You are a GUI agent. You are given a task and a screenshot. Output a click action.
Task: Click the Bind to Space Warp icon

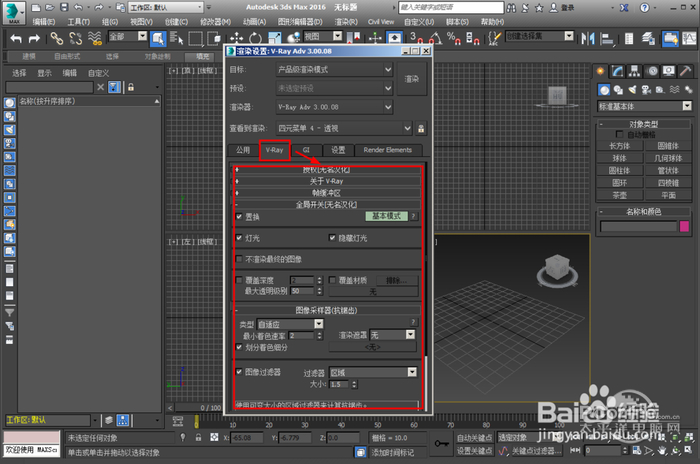95,38
